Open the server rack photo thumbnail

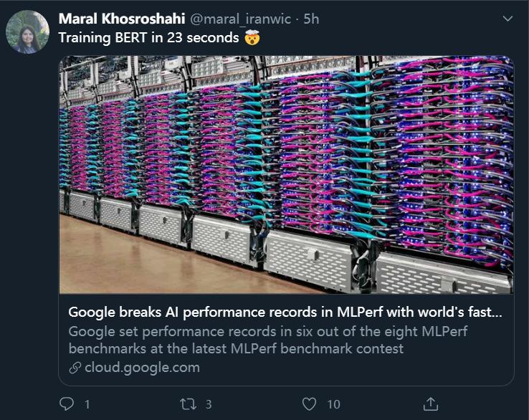tap(286, 175)
